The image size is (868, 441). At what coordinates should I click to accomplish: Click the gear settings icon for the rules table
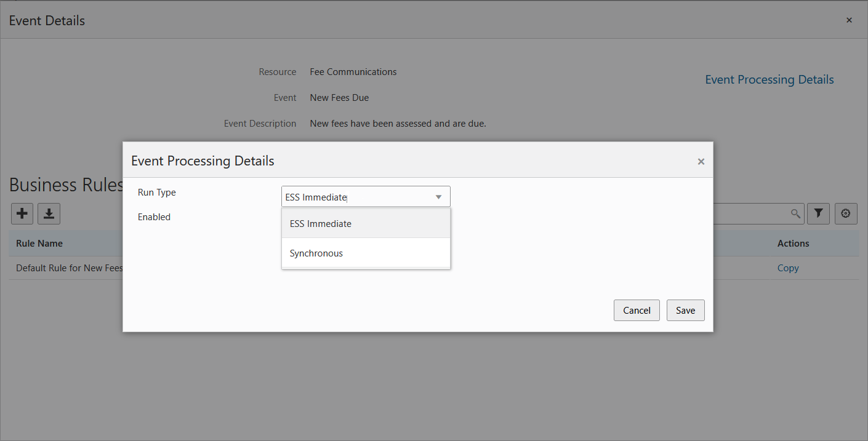[845, 213]
